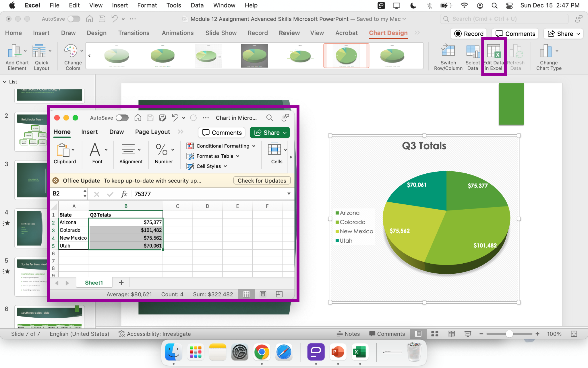Collapse the List section in slide panel
This screenshot has width=588, height=368.
pos(5,82)
